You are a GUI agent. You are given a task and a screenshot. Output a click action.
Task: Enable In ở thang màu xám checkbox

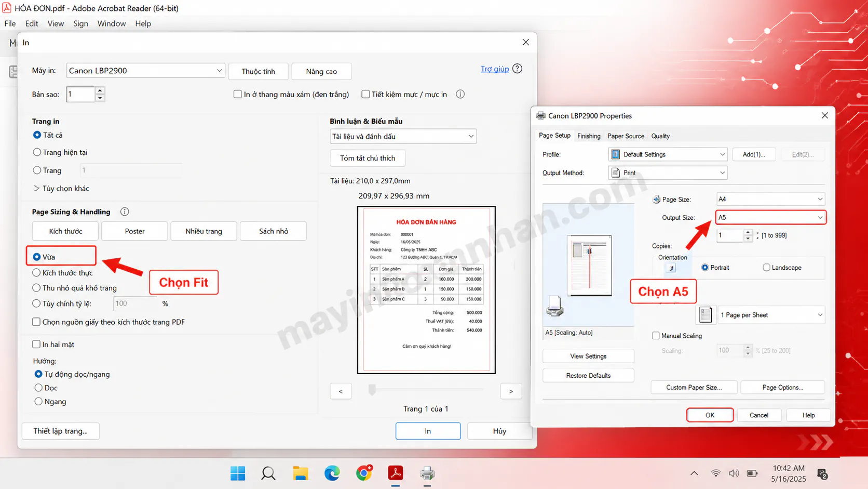[x=238, y=94]
